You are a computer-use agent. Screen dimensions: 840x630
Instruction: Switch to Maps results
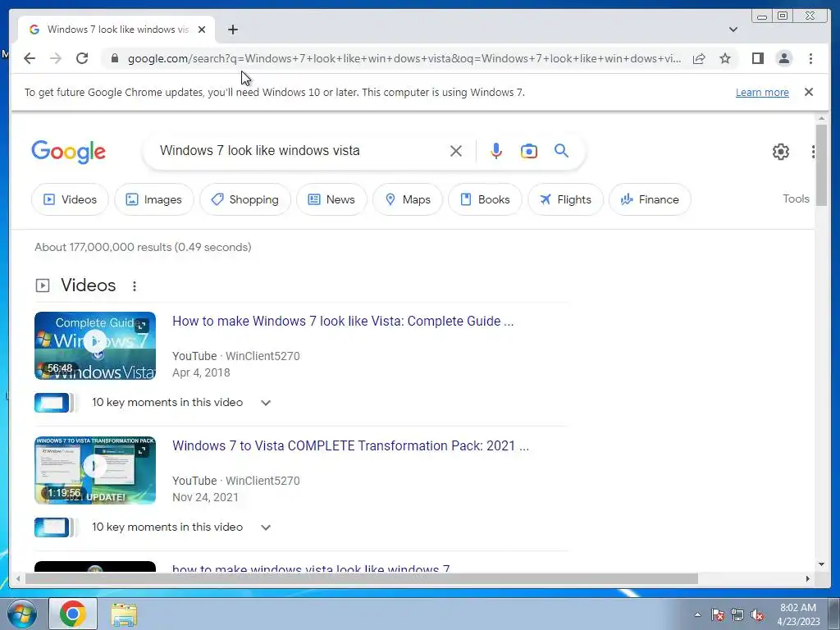(x=408, y=199)
